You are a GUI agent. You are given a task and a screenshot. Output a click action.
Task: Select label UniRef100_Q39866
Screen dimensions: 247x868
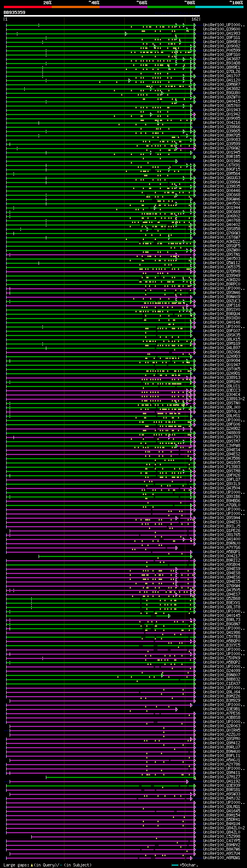[x=222, y=127]
